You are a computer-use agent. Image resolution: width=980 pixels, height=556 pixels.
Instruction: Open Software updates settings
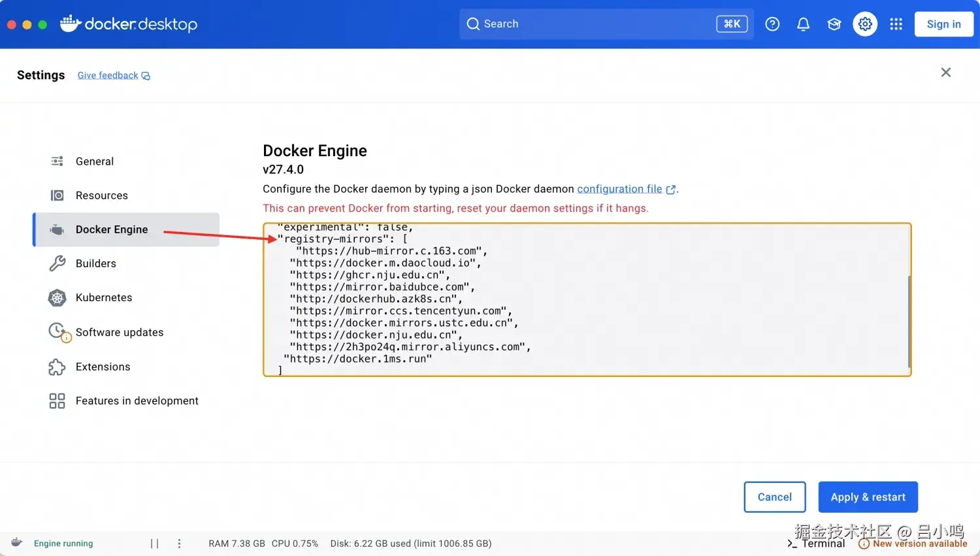point(119,332)
